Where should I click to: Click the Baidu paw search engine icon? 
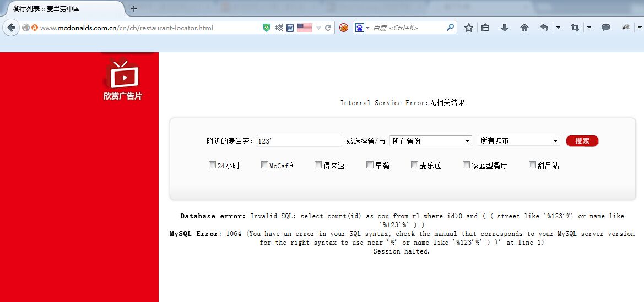click(x=360, y=28)
